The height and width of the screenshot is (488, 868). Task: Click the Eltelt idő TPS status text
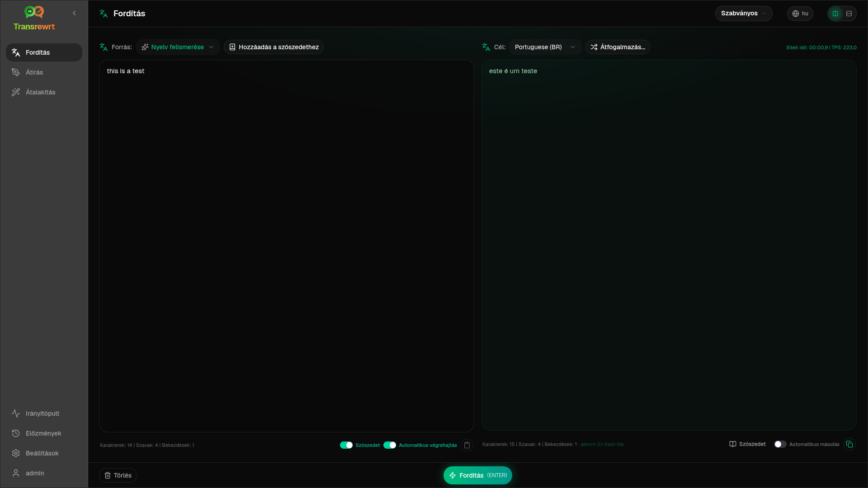[x=821, y=47]
